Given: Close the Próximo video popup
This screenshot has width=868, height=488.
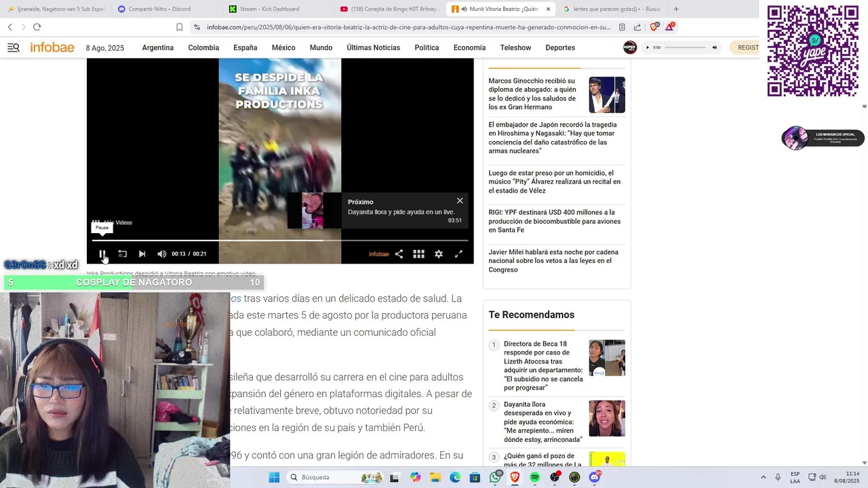Looking at the screenshot, I should click(460, 201).
